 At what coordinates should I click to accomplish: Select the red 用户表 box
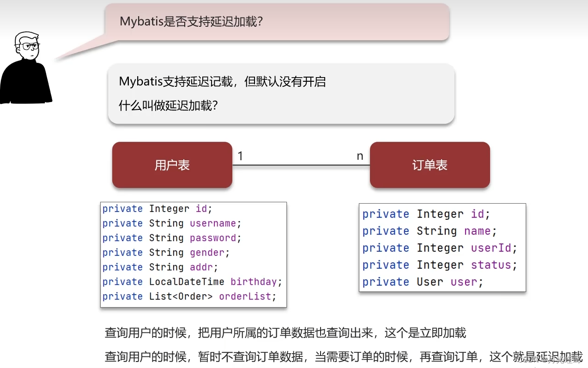pyautogui.click(x=172, y=165)
